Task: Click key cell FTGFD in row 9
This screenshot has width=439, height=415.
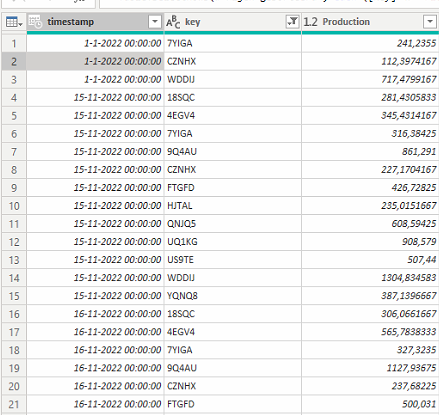Action: (233, 188)
